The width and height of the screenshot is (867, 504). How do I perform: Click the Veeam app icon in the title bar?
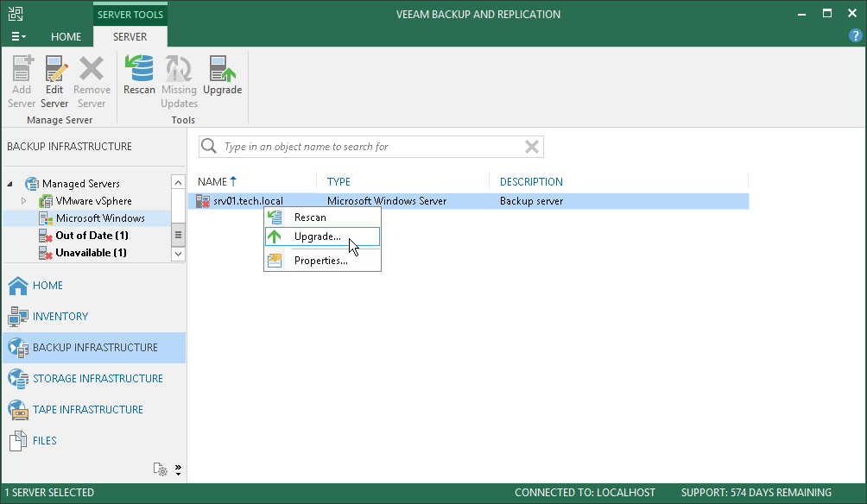tap(16, 13)
